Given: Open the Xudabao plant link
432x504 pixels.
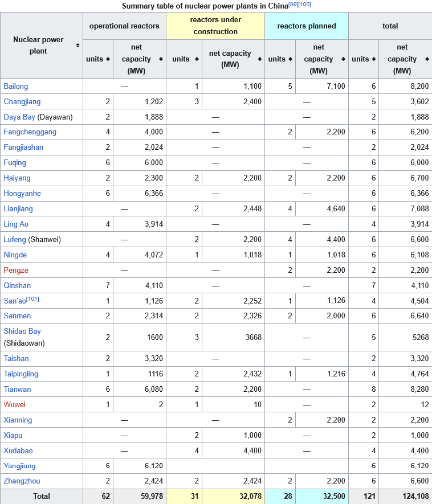Looking at the screenshot, I should click(x=18, y=450).
